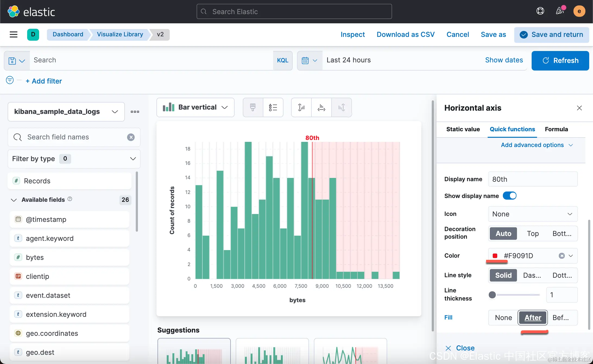This screenshot has height=364, width=593.
Task: Open the hamburger navigation menu
Action: (x=14, y=34)
